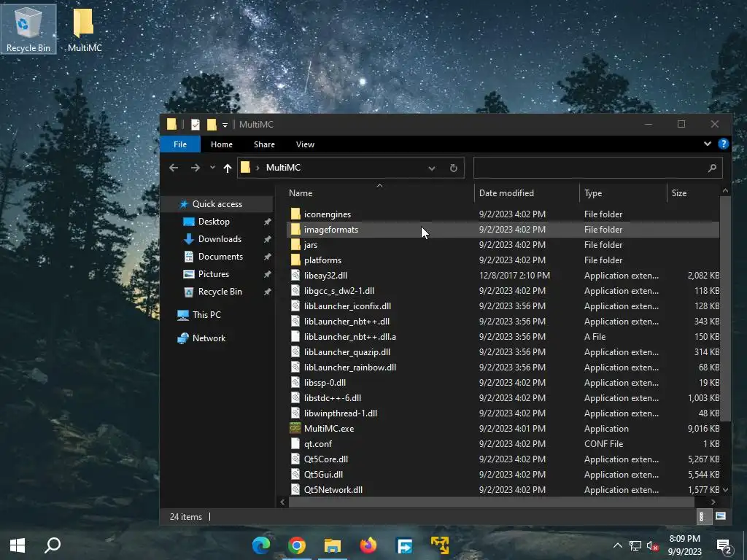Open Help via blue question icon

(723, 144)
